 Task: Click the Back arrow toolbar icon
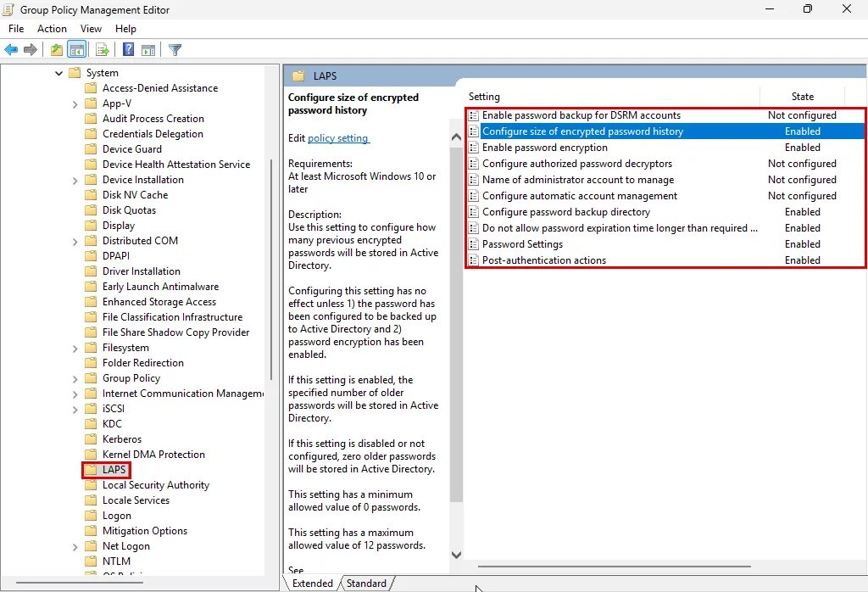pos(11,50)
